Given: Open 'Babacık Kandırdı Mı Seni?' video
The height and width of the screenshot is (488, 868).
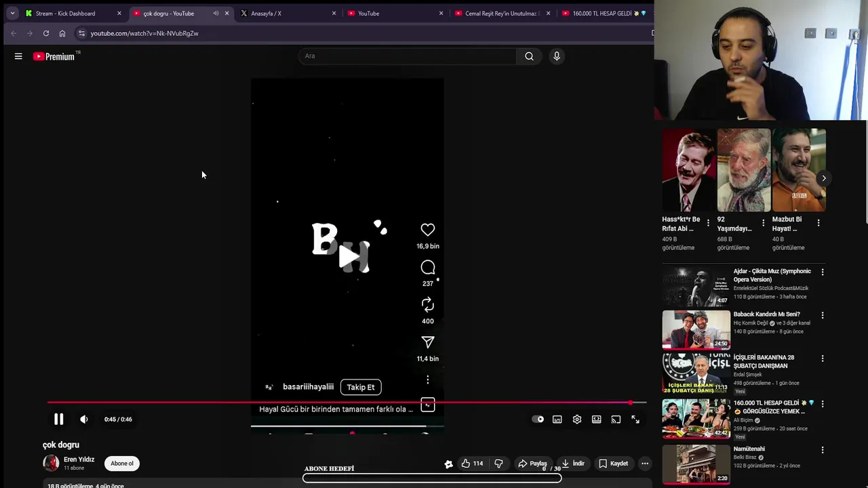Looking at the screenshot, I should point(766,314).
